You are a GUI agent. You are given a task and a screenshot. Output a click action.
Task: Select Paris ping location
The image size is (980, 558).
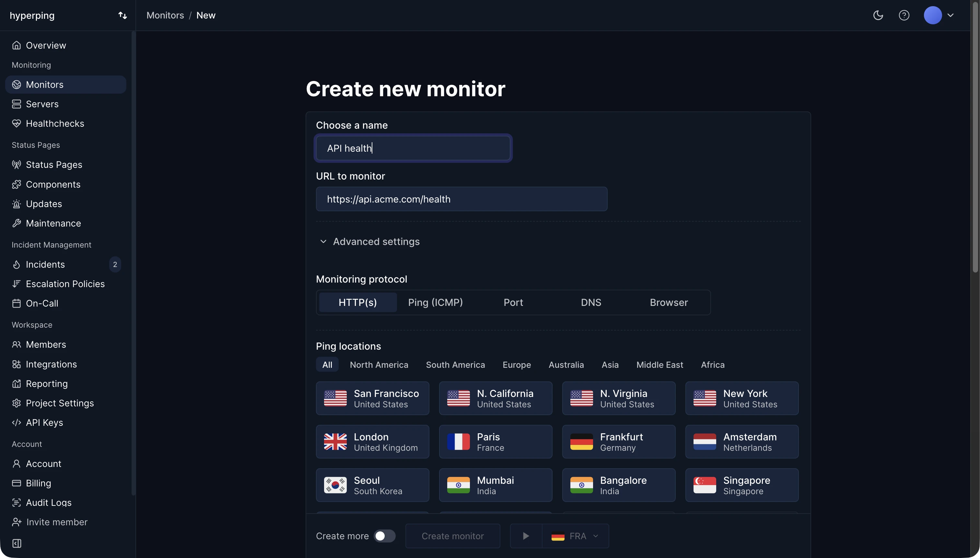click(x=496, y=441)
